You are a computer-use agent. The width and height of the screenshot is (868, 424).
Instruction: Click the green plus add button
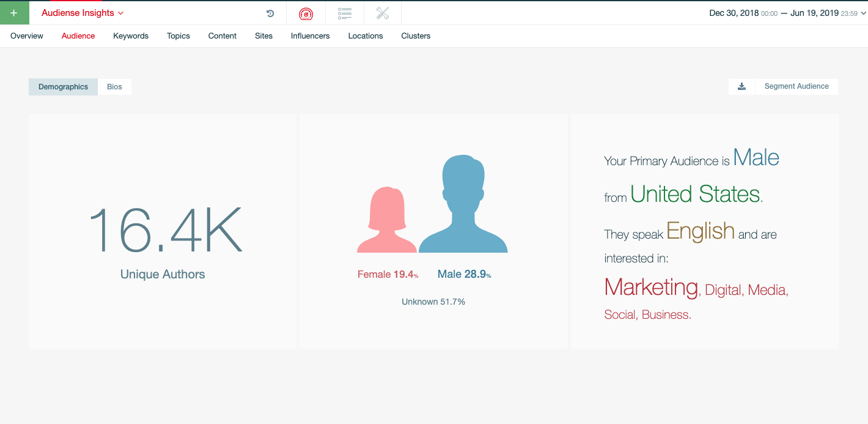pos(14,13)
